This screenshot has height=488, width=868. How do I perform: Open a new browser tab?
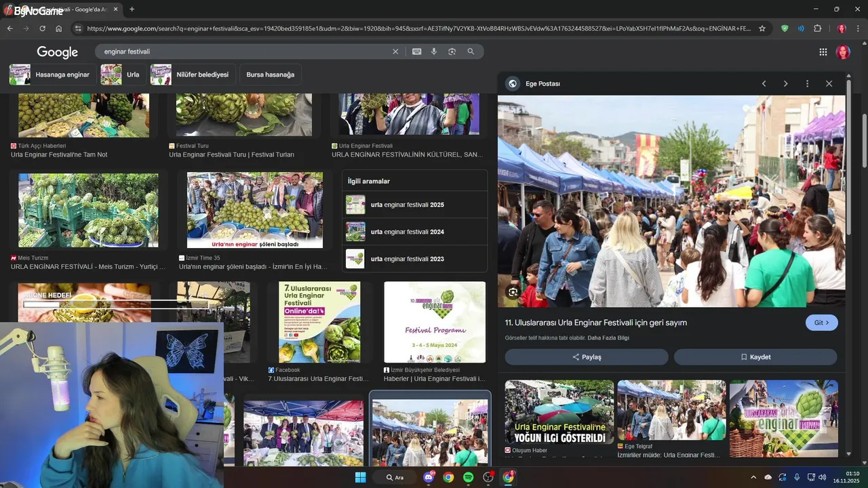[x=132, y=9]
